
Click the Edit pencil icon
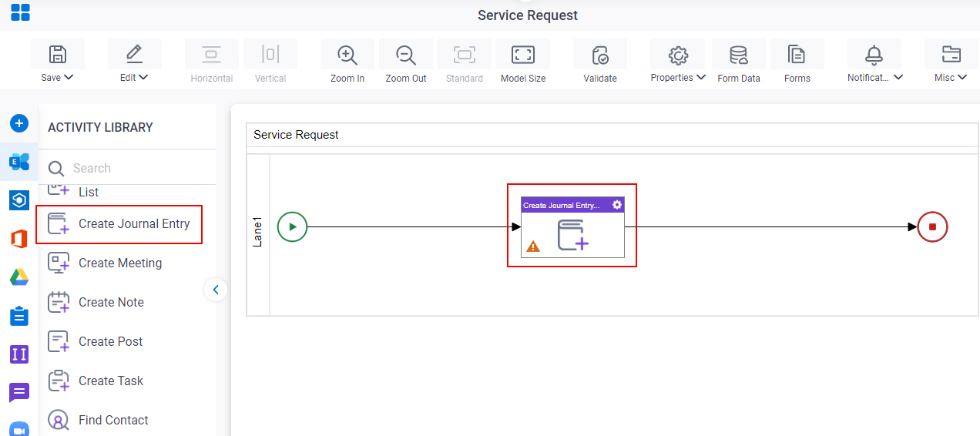click(x=135, y=54)
